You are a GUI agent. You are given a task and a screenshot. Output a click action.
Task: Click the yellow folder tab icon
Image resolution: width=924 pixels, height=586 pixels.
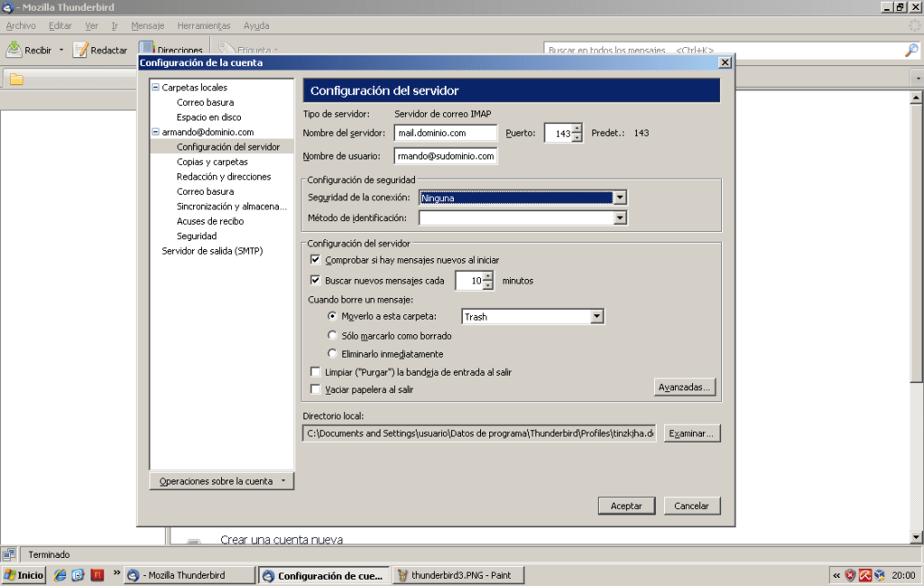(x=16, y=79)
